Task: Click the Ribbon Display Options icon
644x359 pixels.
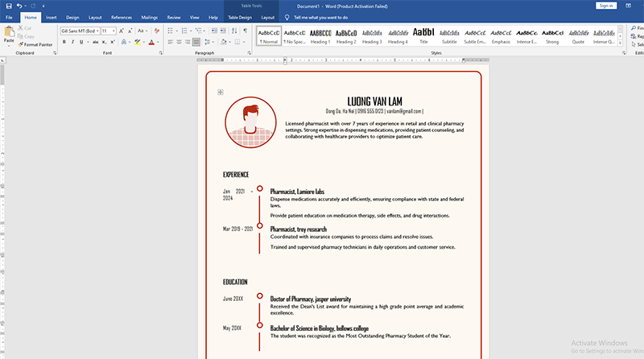Action: coord(628,6)
